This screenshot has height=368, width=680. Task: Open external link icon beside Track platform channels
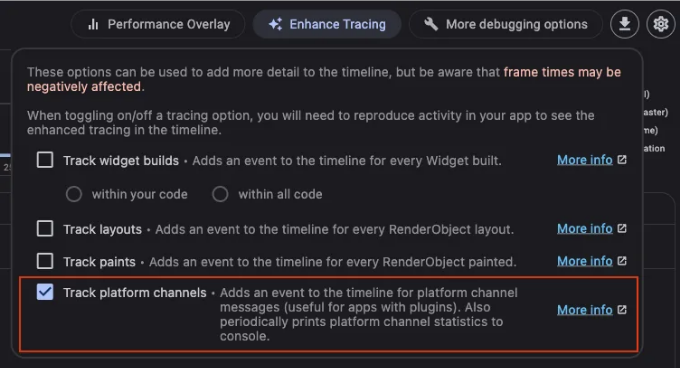(x=622, y=309)
